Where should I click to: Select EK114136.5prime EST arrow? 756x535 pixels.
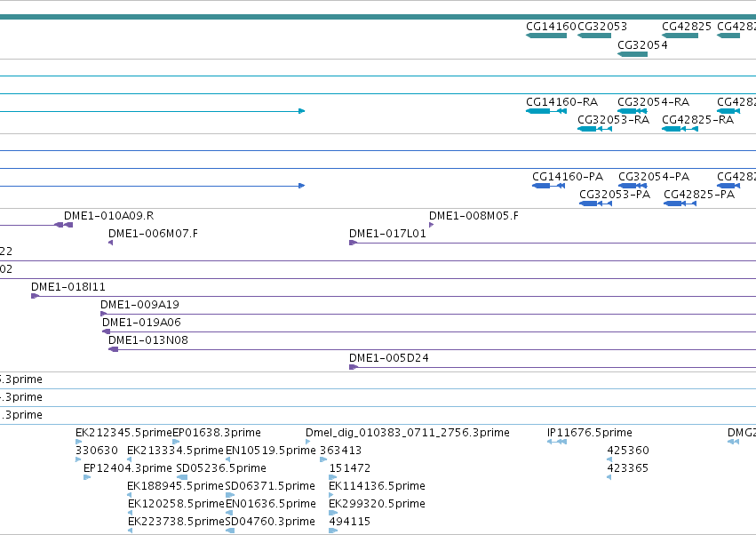(331, 495)
